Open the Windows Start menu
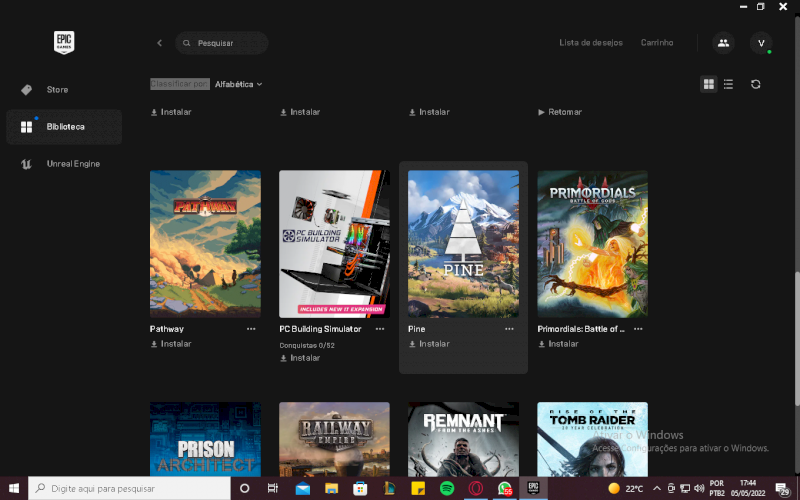 point(14,488)
